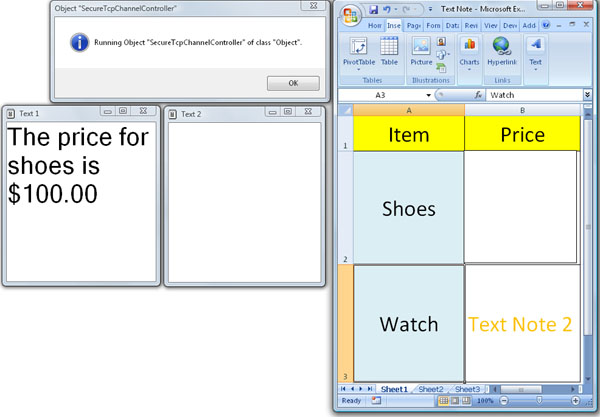
Task: Click the zoom slider handle
Action: click(539, 401)
